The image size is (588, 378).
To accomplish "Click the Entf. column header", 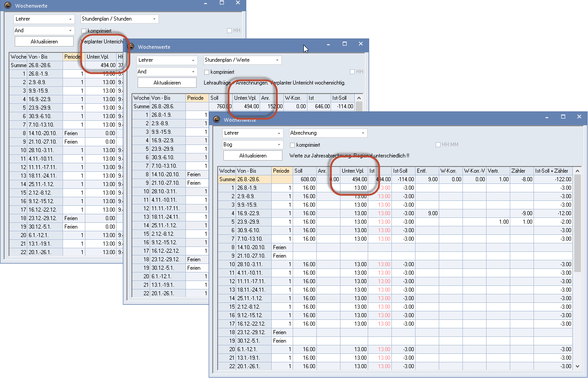I will coord(427,171).
